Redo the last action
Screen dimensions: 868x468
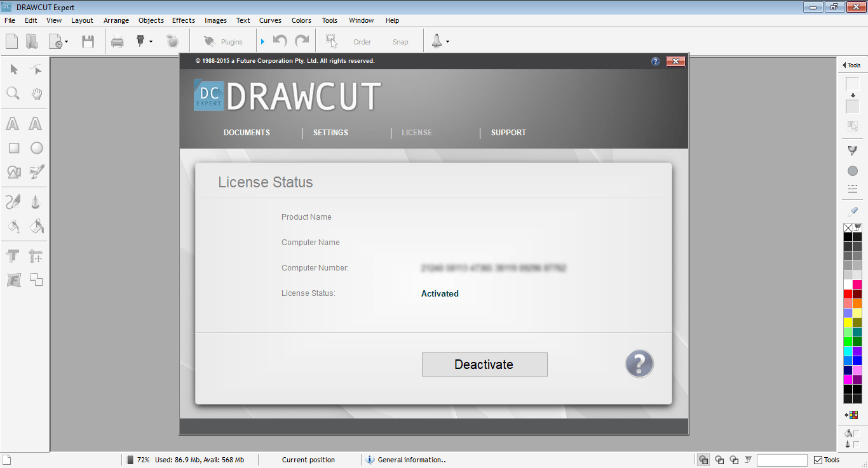(302, 41)
